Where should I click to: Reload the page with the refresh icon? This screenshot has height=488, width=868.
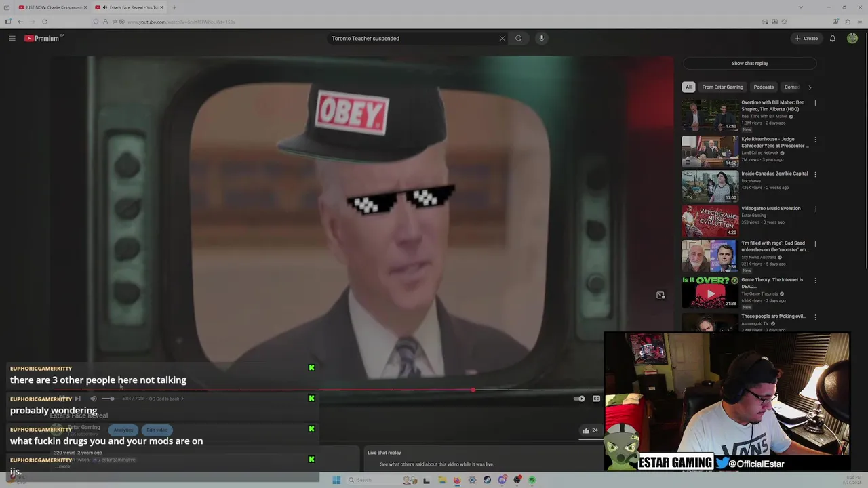pos(45,22)
